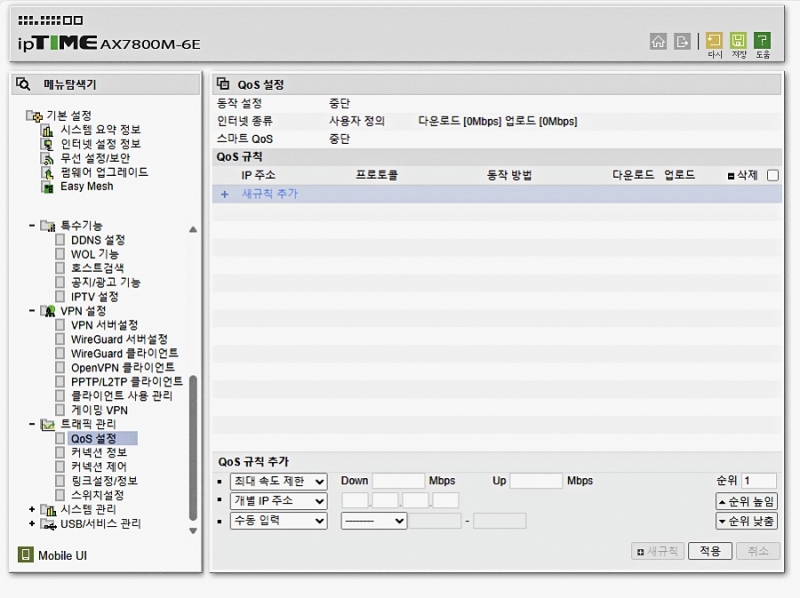Image resolution: width=800 pixels, height=598 pixels.
Task: Click the 메뉴탐색기 search icon
Action: (x=24, y=84)
